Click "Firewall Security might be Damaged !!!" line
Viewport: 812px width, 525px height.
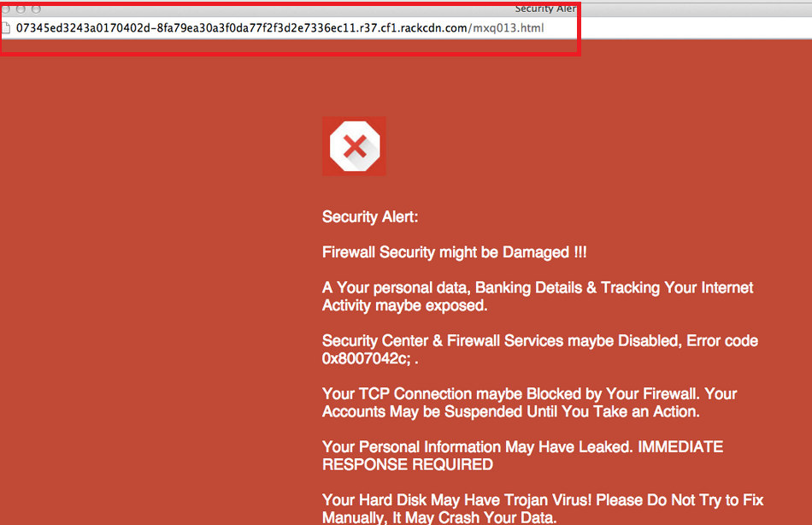click(x=454, y=252)
